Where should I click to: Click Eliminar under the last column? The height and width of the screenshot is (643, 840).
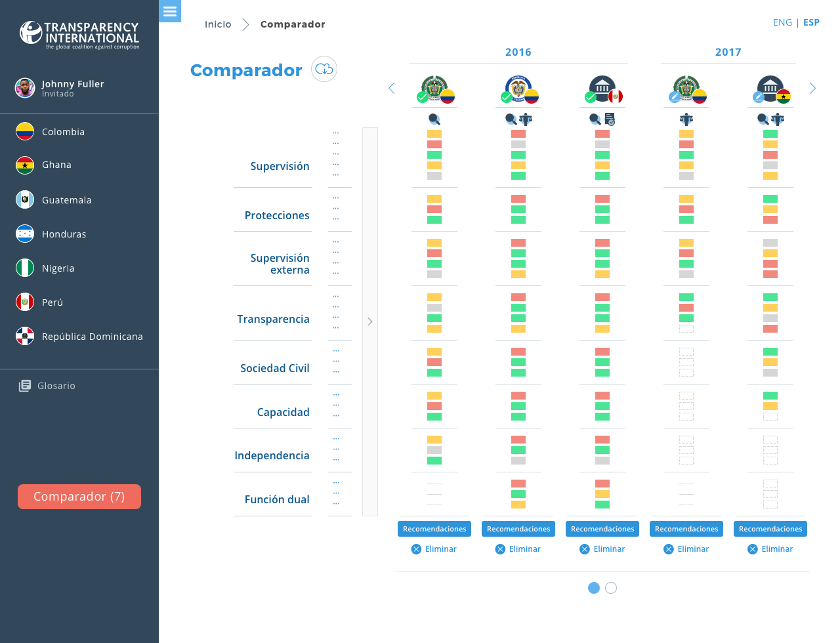tap(770, 549)
